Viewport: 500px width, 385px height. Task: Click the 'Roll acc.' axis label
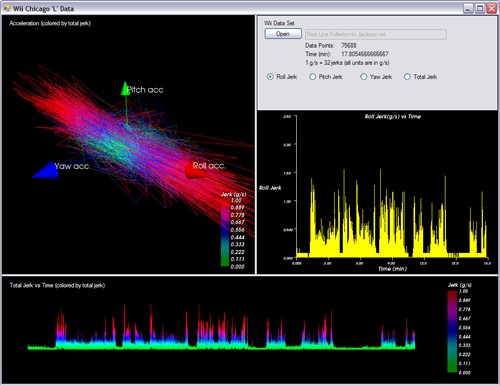209,166
